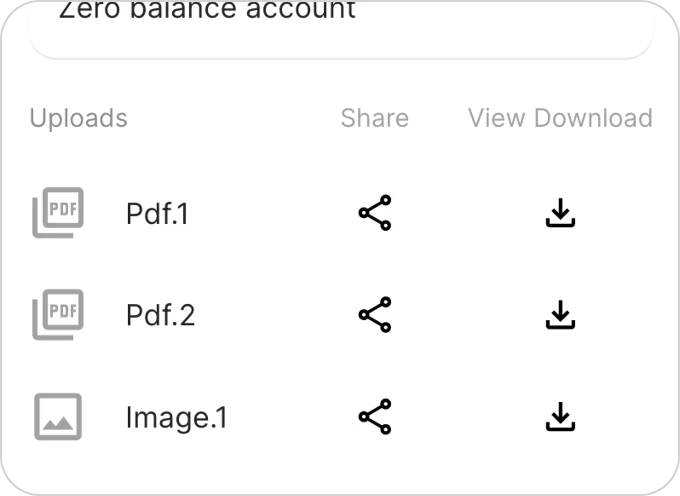680x496 pixels.
Task: Click the picture icon beside Image.1
Action: [58, 417]
